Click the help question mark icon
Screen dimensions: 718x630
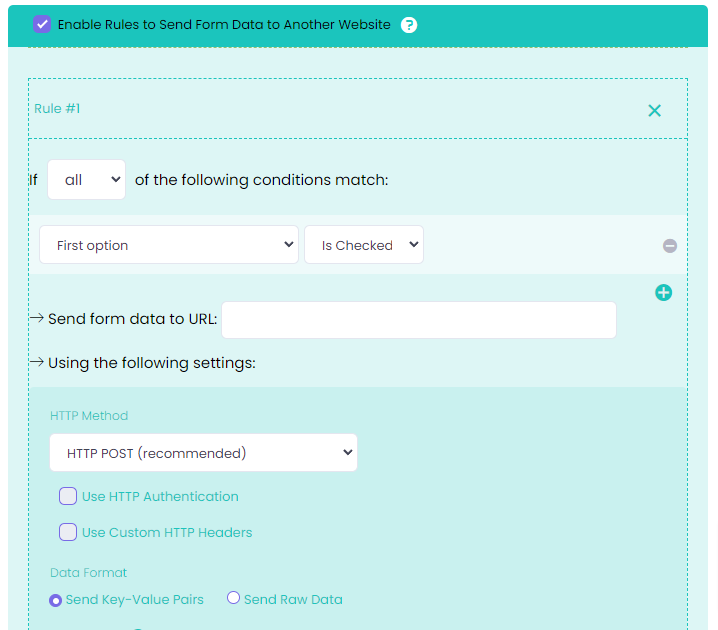point(409,25)
